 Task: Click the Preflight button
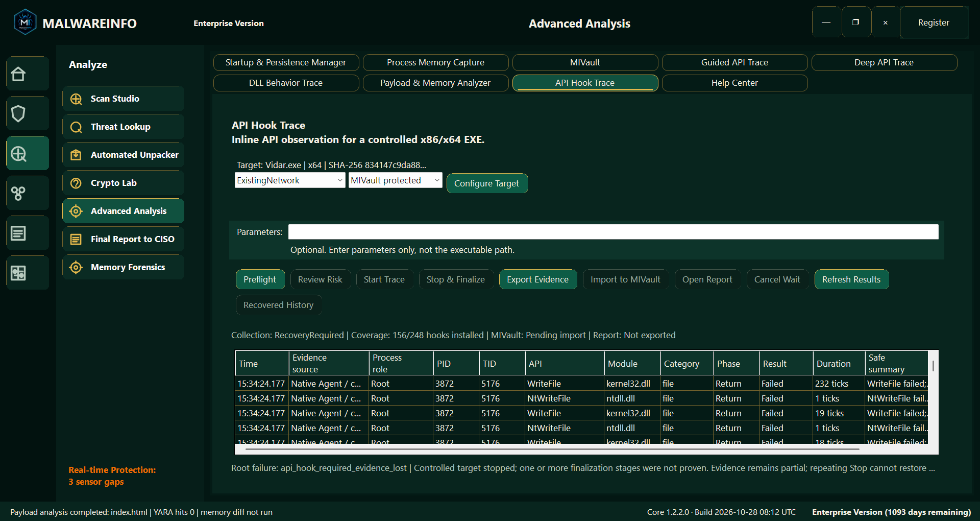260,279
